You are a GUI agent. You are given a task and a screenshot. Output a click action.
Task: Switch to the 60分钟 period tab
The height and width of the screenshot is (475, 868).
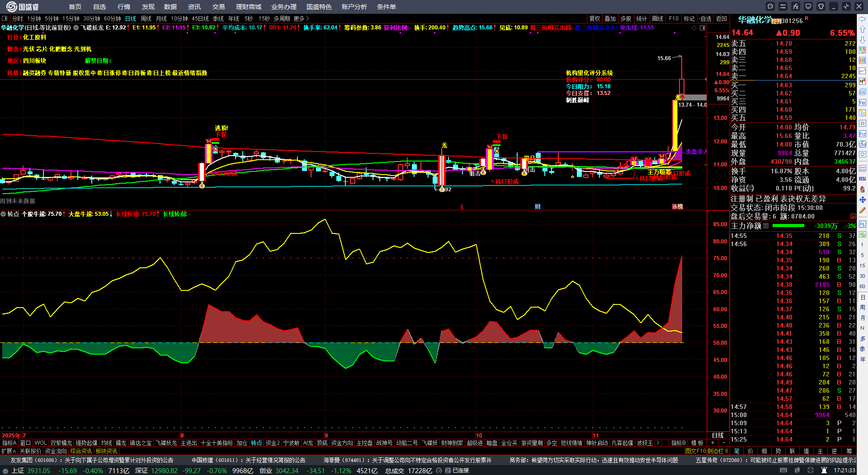[113, 19]
